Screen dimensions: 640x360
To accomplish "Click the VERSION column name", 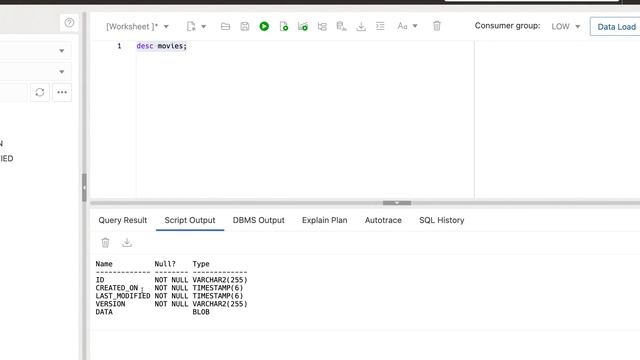I will [110, 304].
